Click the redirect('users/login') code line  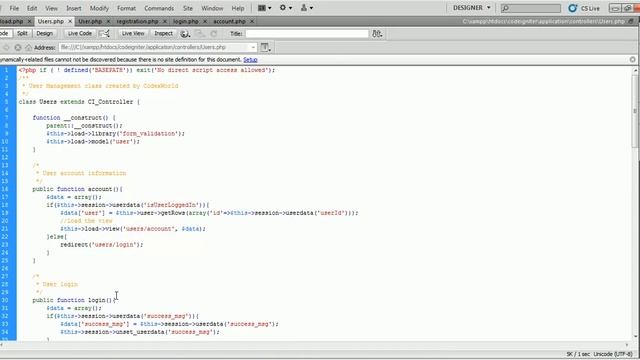click(x=102, y=244)
